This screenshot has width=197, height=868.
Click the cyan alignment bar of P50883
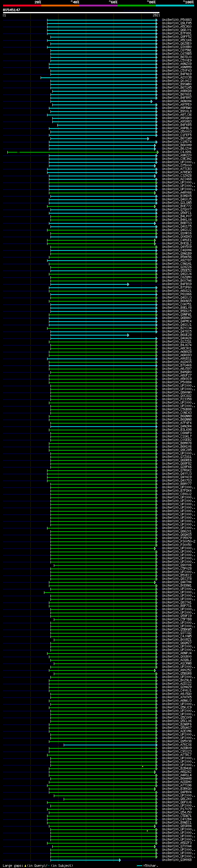click(x=102, y=20)
